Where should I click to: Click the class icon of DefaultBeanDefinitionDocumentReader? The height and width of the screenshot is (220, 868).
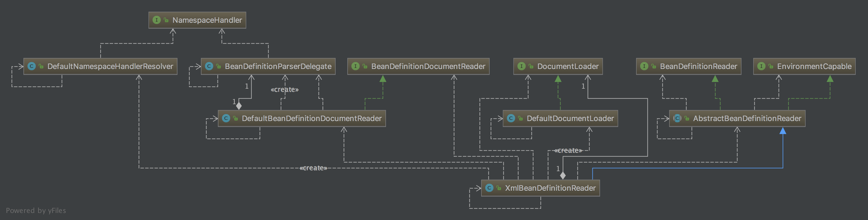point(226,118)
